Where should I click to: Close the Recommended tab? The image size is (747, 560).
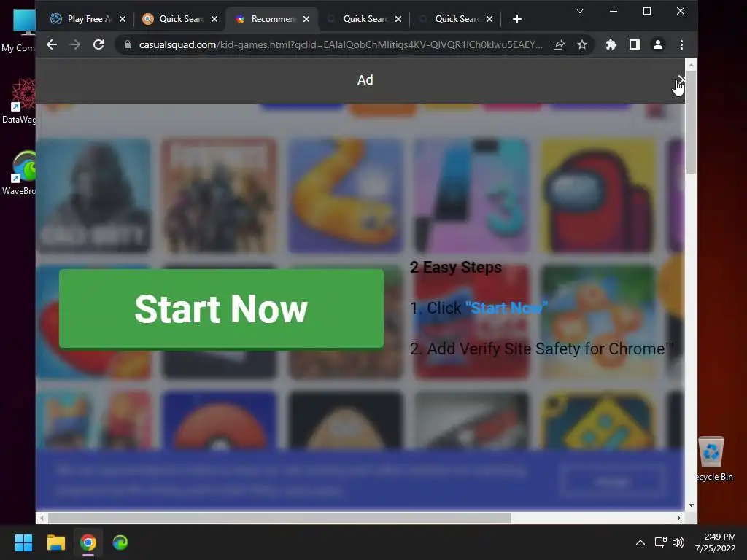306,19
